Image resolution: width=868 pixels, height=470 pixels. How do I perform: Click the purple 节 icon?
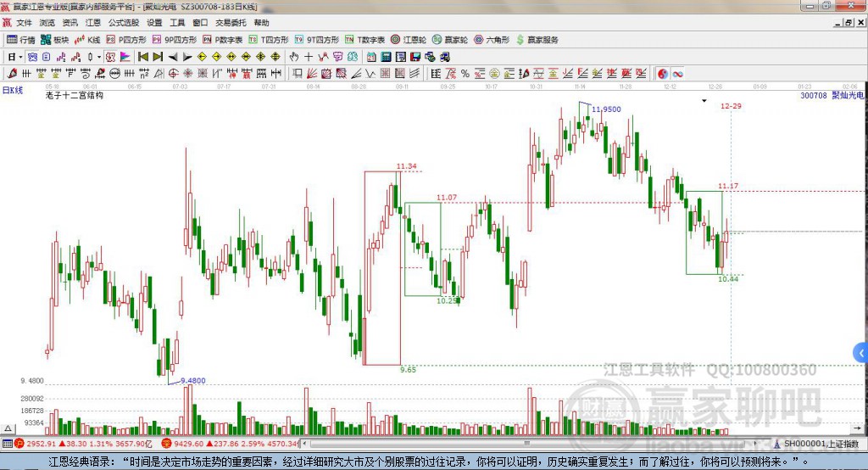[337, 57]
